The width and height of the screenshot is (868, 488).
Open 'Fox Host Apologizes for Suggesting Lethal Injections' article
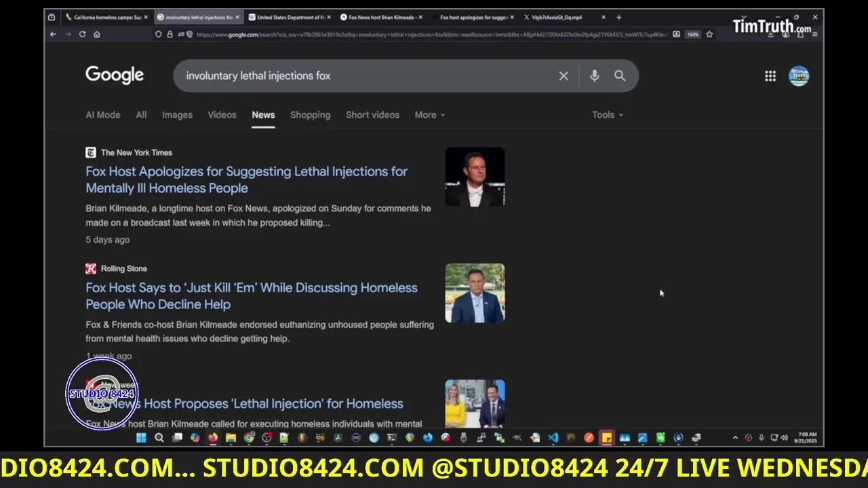coord(247,180)
